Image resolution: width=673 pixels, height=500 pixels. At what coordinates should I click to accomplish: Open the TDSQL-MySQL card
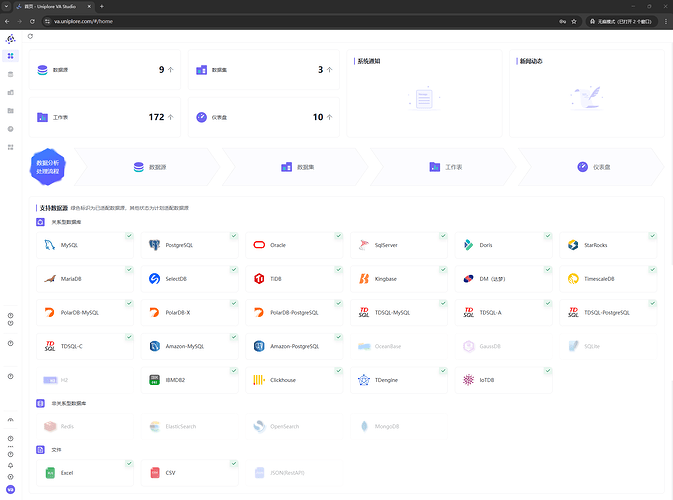tap(399, 312)
